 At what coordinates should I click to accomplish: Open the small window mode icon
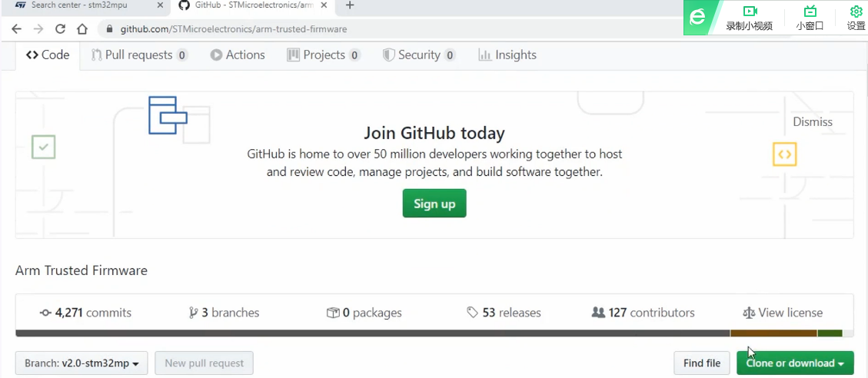[810, 12]
